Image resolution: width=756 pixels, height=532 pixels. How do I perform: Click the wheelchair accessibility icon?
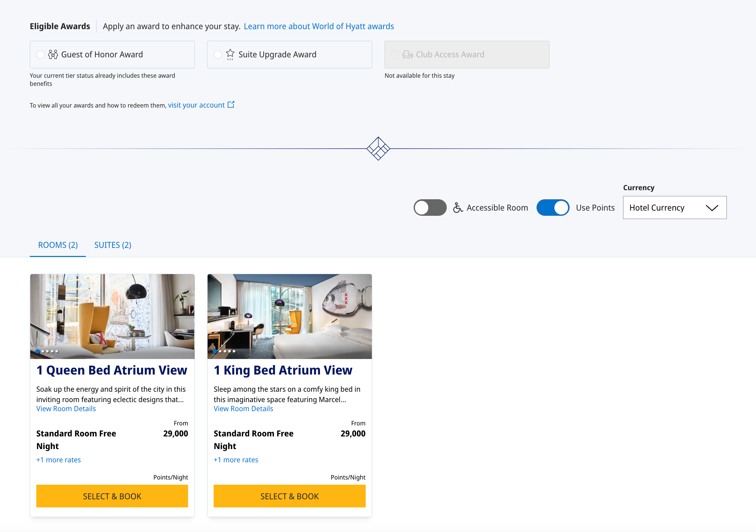(x=458, y=208)
